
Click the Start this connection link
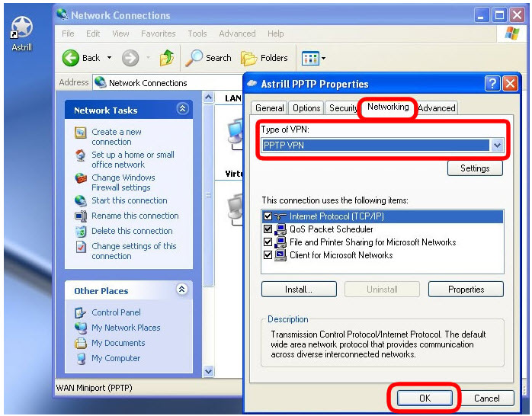coord(130,200)
